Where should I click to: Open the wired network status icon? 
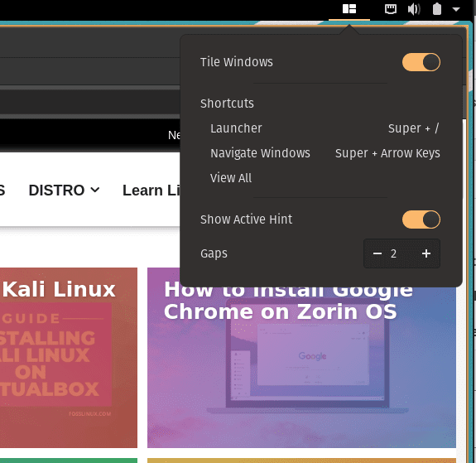(x=391, y=9)
